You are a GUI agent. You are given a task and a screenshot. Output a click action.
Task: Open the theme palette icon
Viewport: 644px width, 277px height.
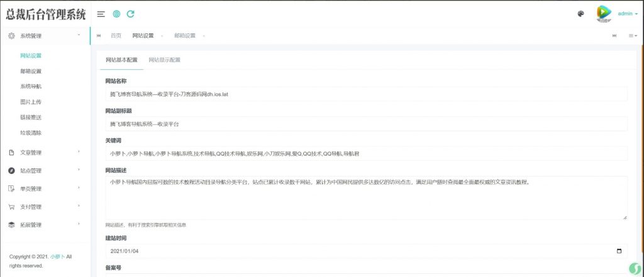pyautogui.click(x=580, y=14)
